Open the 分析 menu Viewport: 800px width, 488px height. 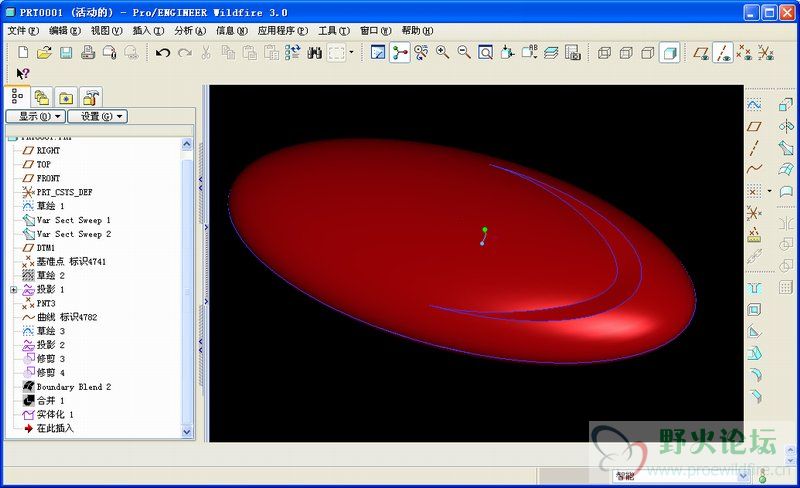(190, 31)
